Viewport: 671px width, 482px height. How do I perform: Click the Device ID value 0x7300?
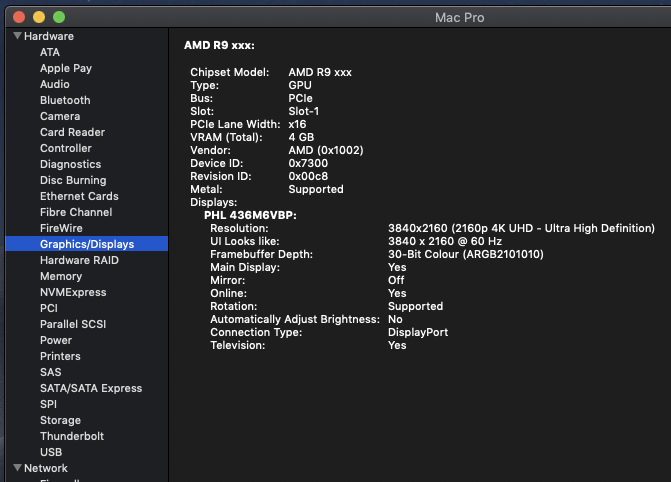tap(308, 163)
